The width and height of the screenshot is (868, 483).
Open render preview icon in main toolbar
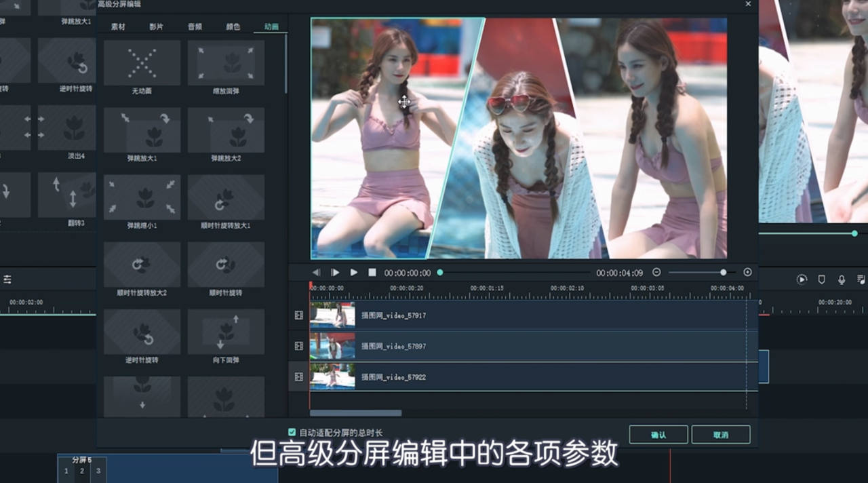802,279
